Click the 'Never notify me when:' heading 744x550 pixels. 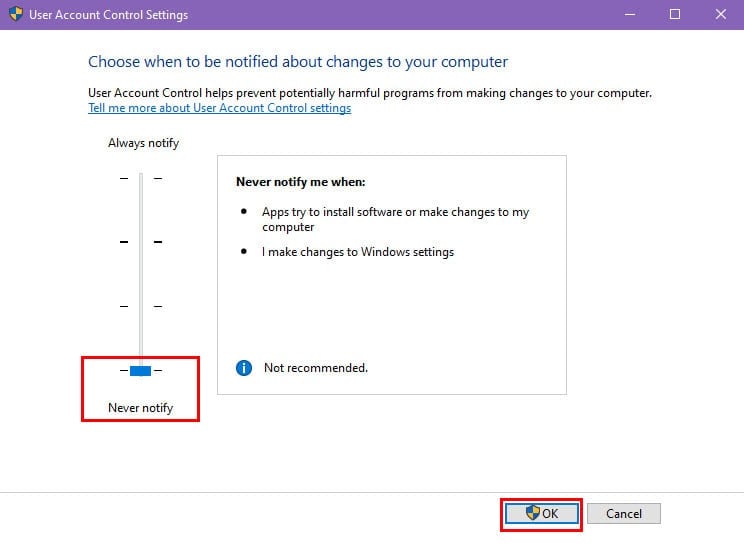point(301,182)
